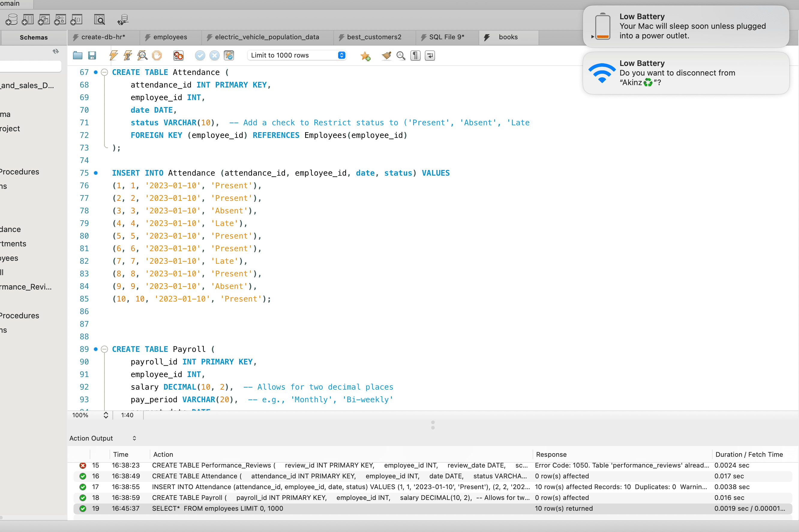Screen dimensions: 799x532
Task: Switch to the best_customers2 tab
Action: point(374,37)
